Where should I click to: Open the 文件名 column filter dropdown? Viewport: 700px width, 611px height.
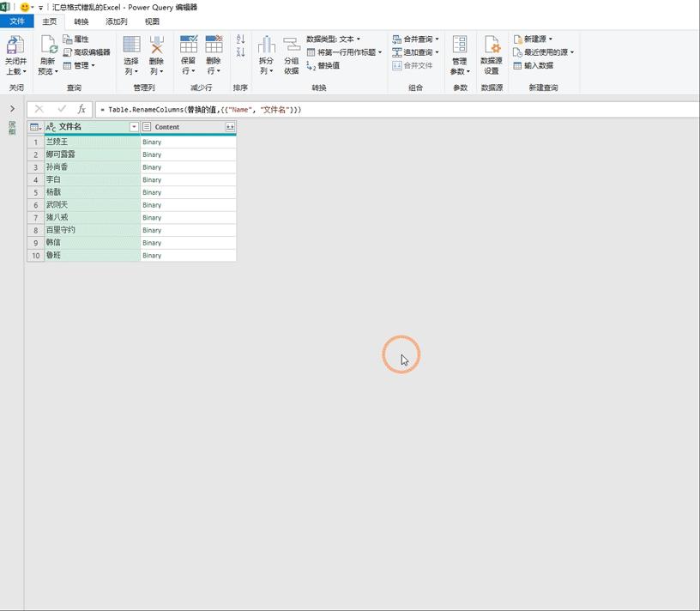pyautogui.click(x=134, y=127)
